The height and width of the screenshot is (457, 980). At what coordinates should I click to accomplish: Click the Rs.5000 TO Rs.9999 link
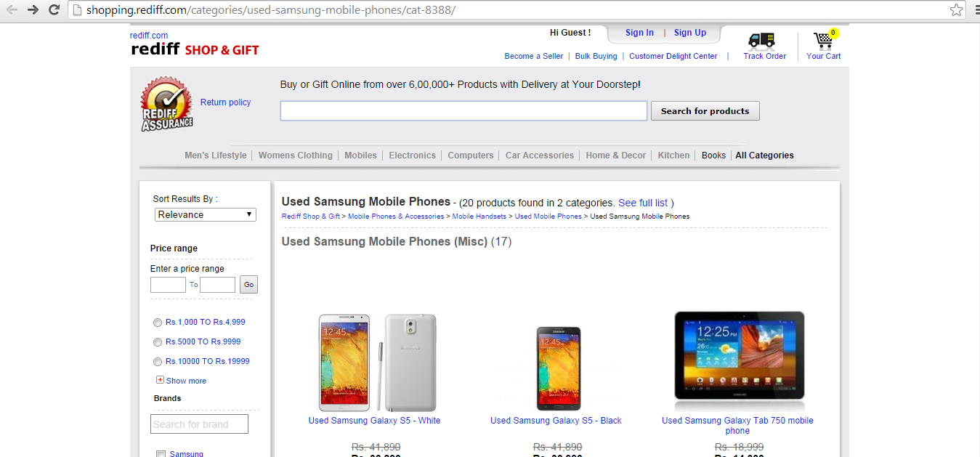203,342
